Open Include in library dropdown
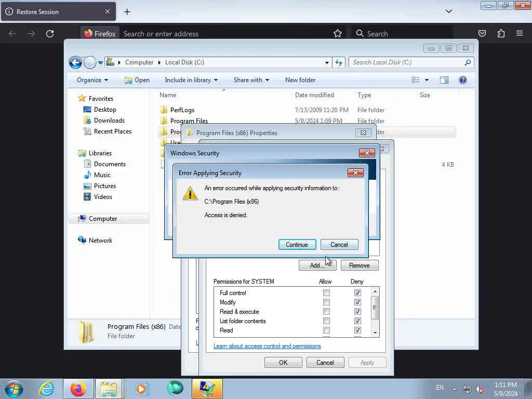Screen dimensions: 532x399 pos(191,80)
